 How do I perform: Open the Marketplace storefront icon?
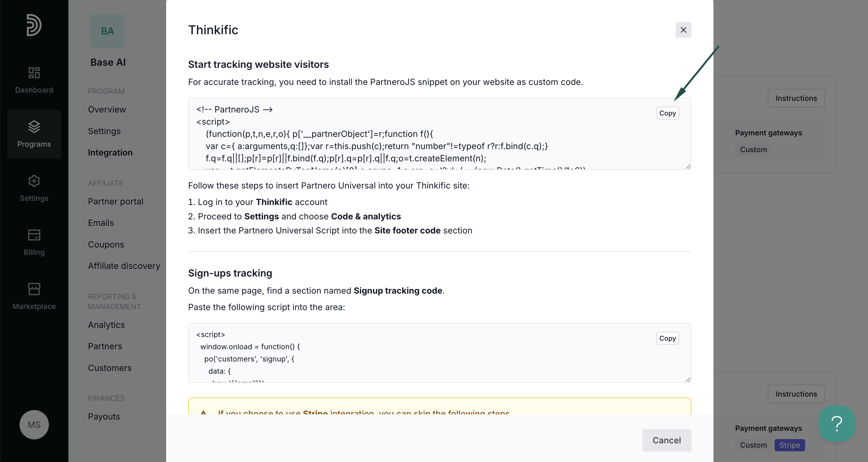34,289
